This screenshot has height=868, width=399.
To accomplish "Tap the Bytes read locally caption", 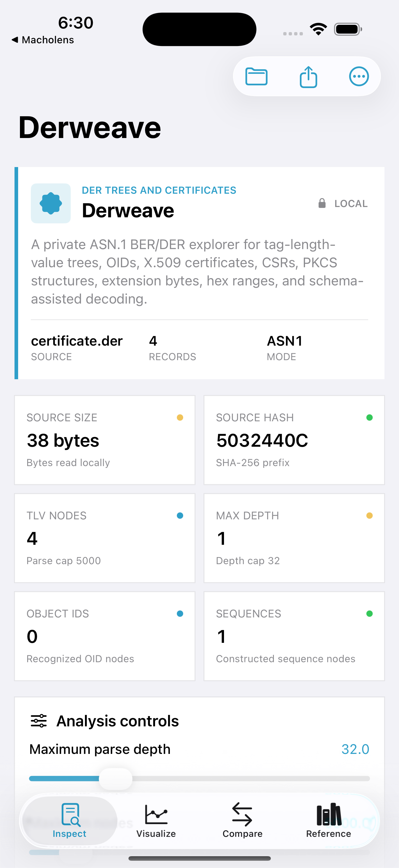I will pyautogui.click(x=68, y=463).
